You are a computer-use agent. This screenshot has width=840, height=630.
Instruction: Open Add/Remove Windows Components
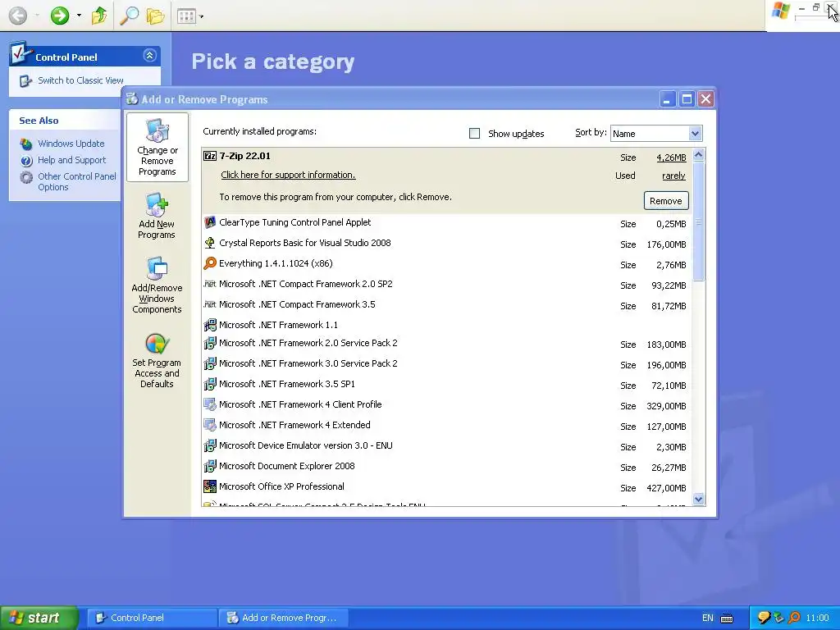point(157,285)
